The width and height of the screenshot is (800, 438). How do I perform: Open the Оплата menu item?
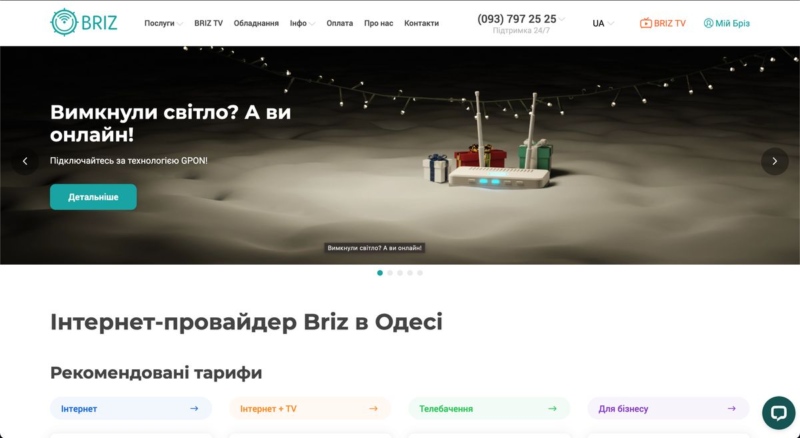(340, 23)
